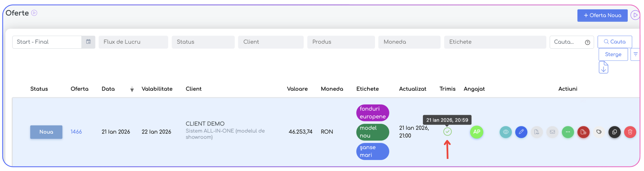Toggle the advanced filters icon
Image resolution: width=644 pixels, height=171 pixels.
635,54
